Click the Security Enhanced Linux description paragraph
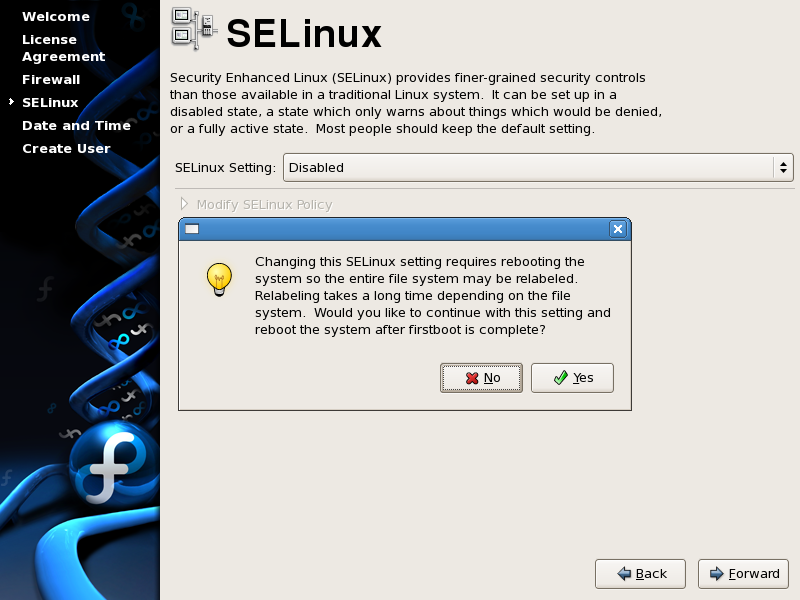 (416, 103)
